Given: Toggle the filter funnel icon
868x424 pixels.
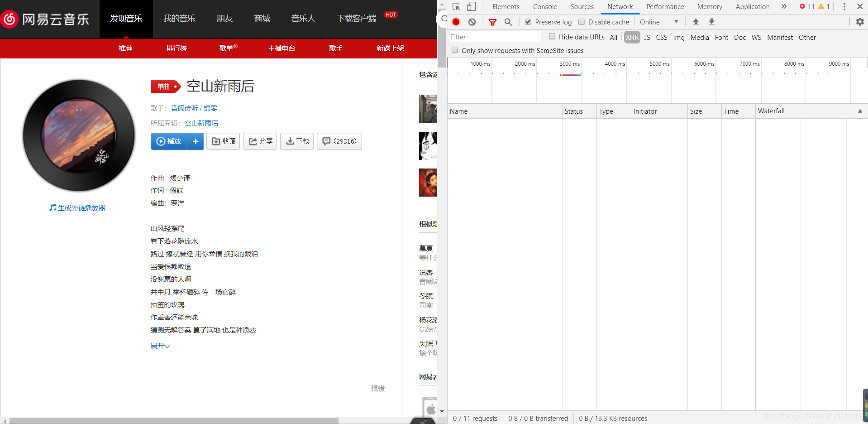Looking at the screenshot, I should (x=492, y=22).
